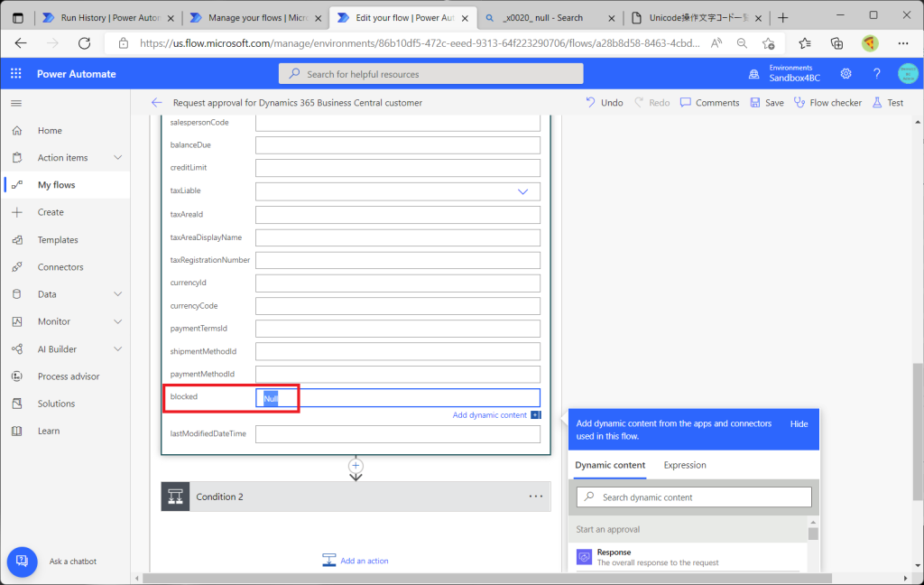Click the balanceDue input field
The image size is (924, 585).
click(x=398, y=145)
